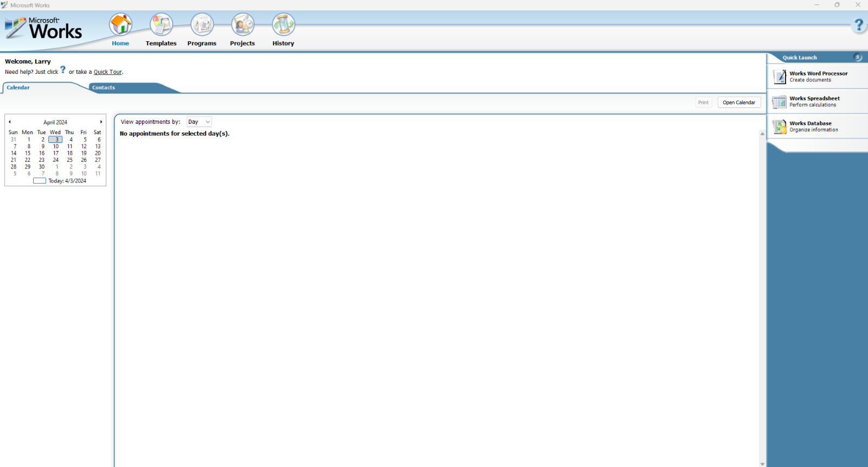Collapse the Quick Launch panel
This screenshot has height=467, width=868.
pyautogui.click(x=858, y=58)
